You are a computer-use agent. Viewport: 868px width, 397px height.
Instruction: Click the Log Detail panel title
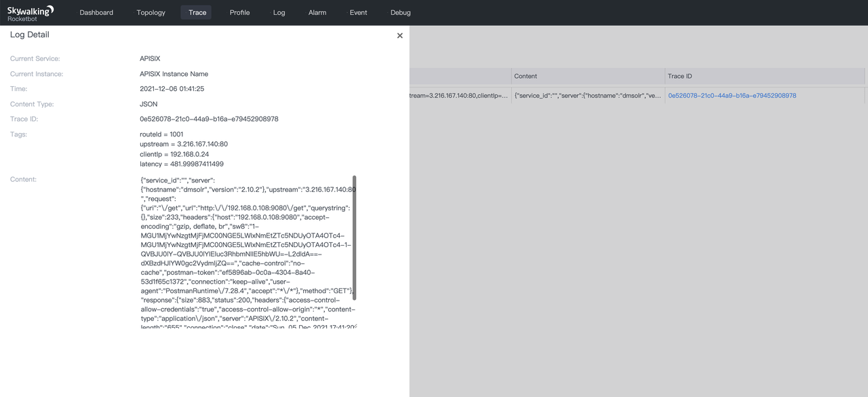click(29, 35)
